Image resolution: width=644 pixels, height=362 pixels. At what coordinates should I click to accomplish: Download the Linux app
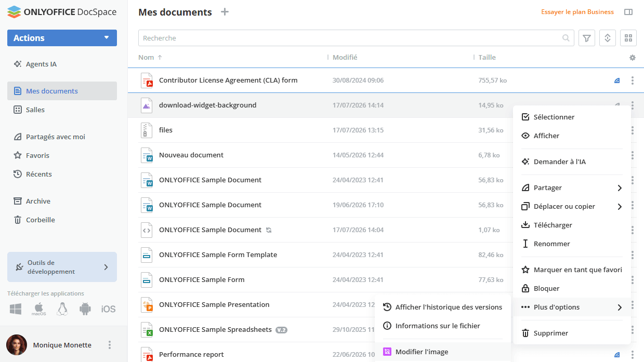62,309
